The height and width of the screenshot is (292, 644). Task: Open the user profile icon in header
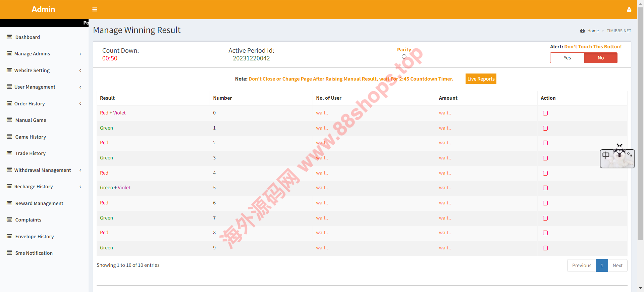(629, 10)
